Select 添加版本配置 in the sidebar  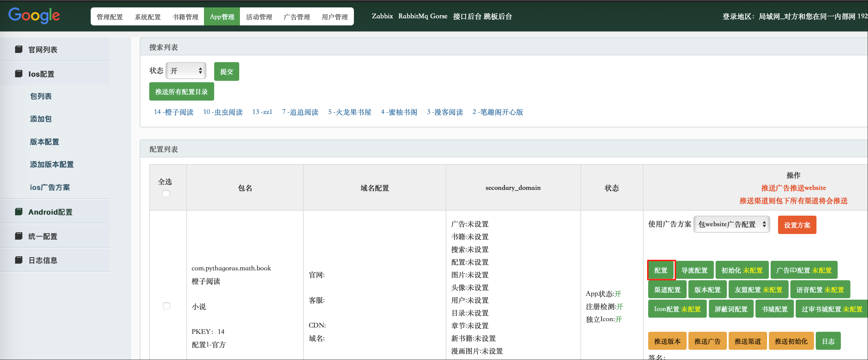[x=52, y=164]
